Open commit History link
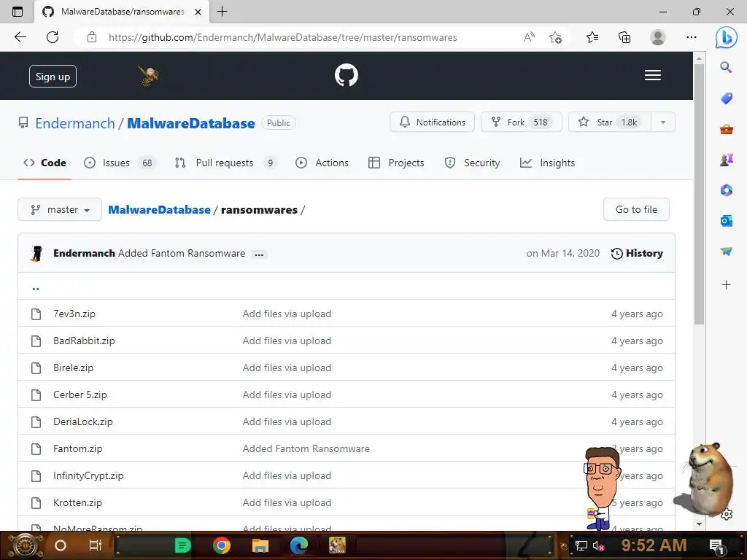 (x=637, y=253)
